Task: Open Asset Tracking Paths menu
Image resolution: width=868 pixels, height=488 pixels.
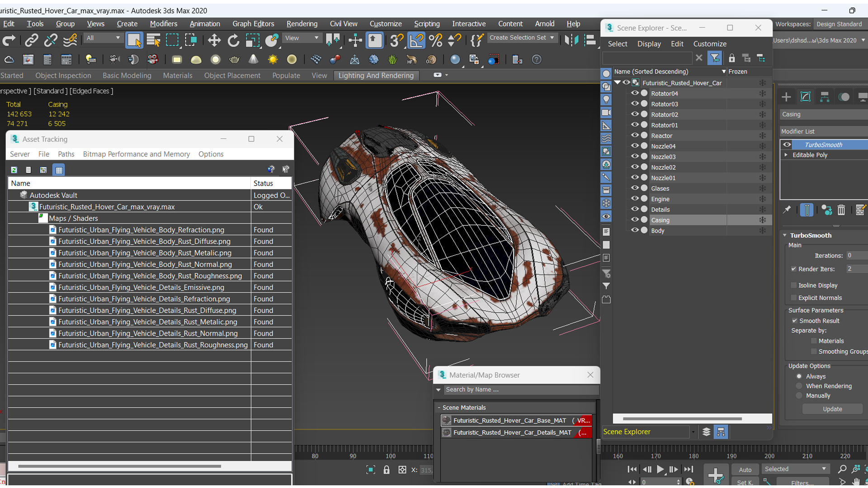Action: coord(66,154)
